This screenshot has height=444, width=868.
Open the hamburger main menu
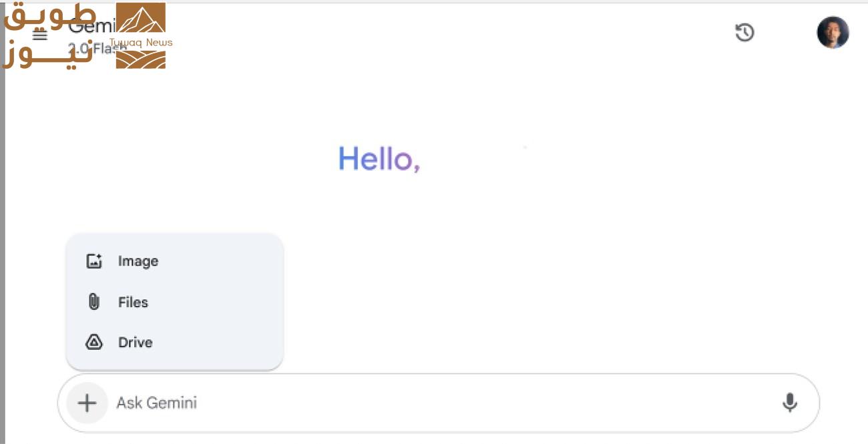[x=40, y=35]
